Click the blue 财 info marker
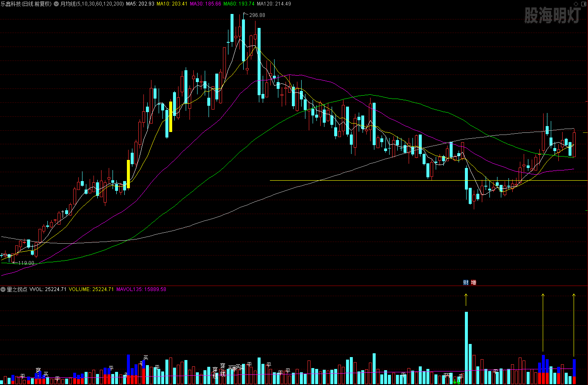 pyautogui.click(x=466, y=283)
